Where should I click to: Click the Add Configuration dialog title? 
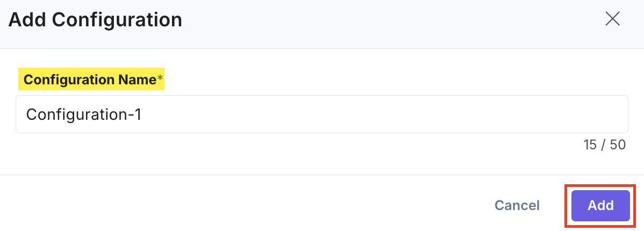pos(95,20)
